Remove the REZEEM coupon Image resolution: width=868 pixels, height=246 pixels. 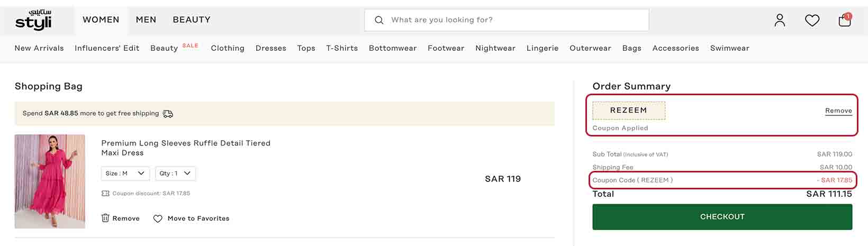pos(838,111)
